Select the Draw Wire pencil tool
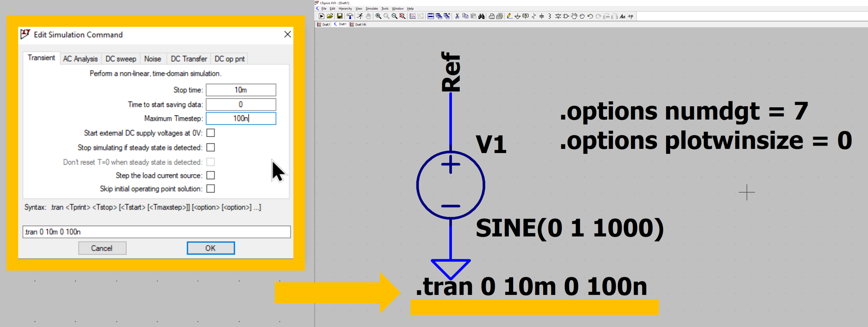868x327 pixels. coord(509,16)
